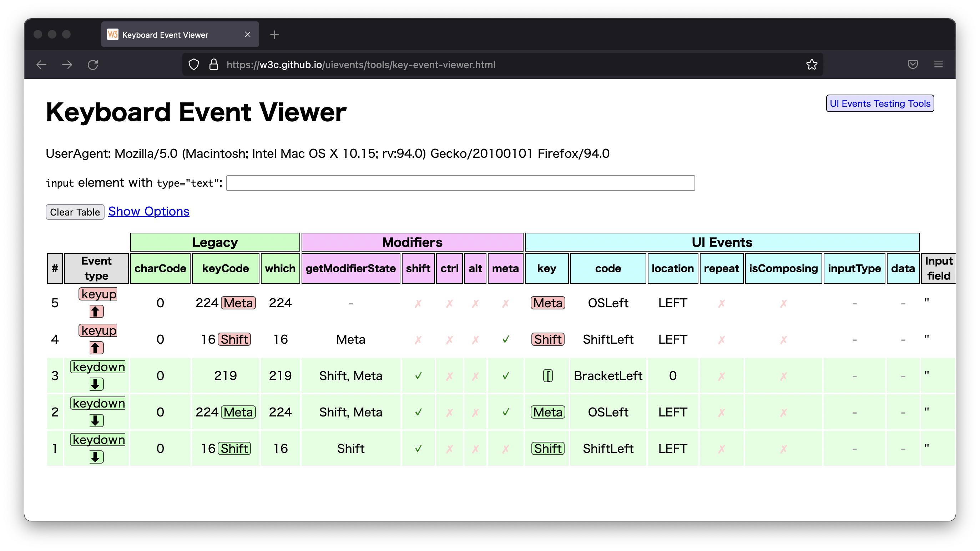Click the site security padlock icon
Viewport: 980px width, 551px height.
coord(213,65)
